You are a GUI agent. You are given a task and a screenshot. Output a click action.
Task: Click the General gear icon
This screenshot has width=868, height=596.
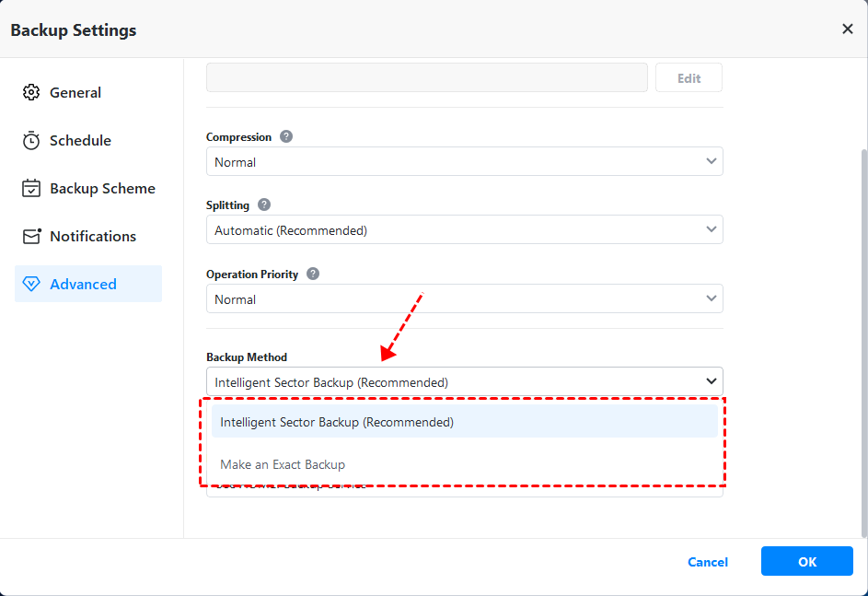click(x=31, y=92)
